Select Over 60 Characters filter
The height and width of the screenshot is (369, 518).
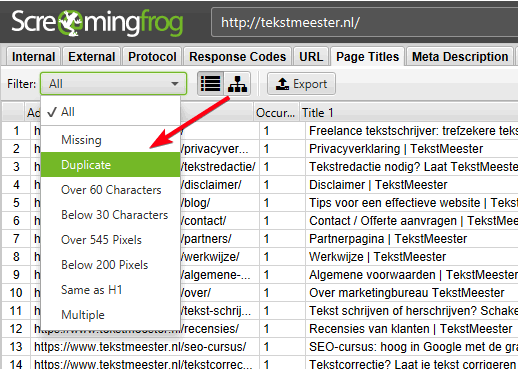click(110, 190)
